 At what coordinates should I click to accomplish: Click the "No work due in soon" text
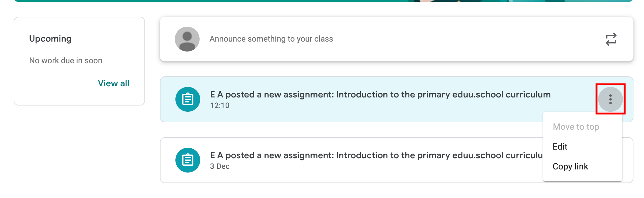coord(65,61)
